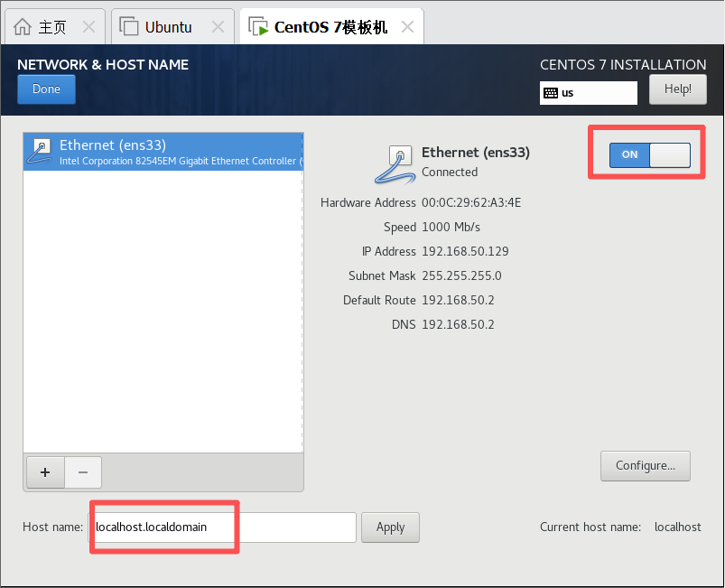Remove the device with minus button
725x588 pixels.
(83, 472)
